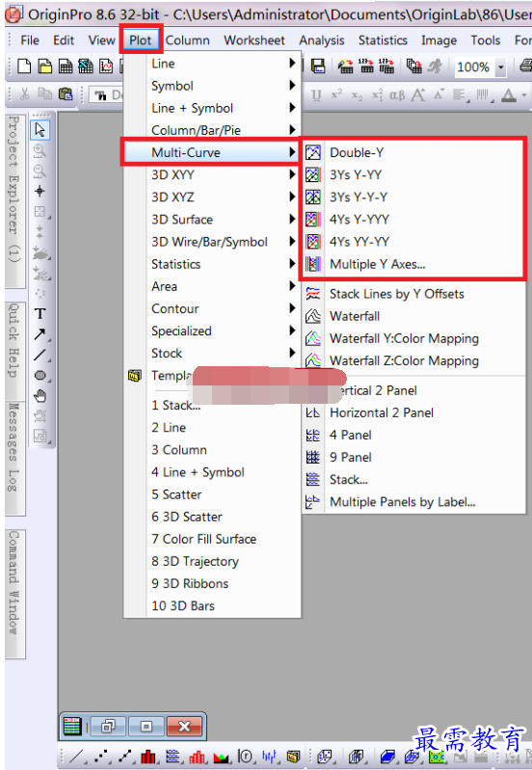Viewport: 532px width, 770px height.
Task: Select the Arrow drawing tool
Action: (40, 334)
